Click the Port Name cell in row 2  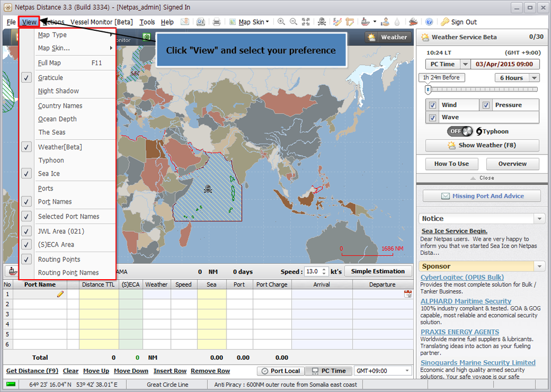click(x=40, y=304)
